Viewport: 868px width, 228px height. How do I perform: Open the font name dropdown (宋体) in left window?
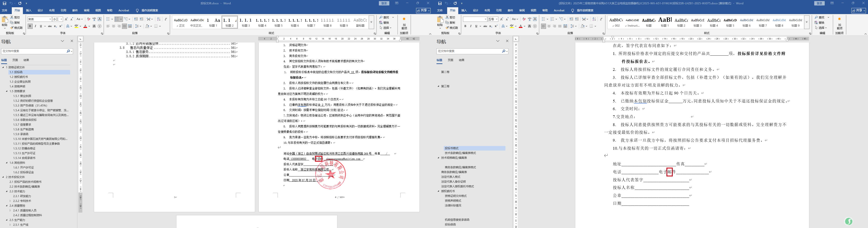pyautogui.click(x=50, y=19)
